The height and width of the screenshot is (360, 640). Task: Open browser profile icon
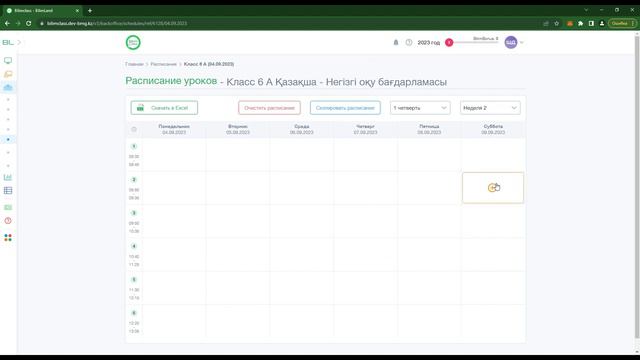tap(602, 23)
